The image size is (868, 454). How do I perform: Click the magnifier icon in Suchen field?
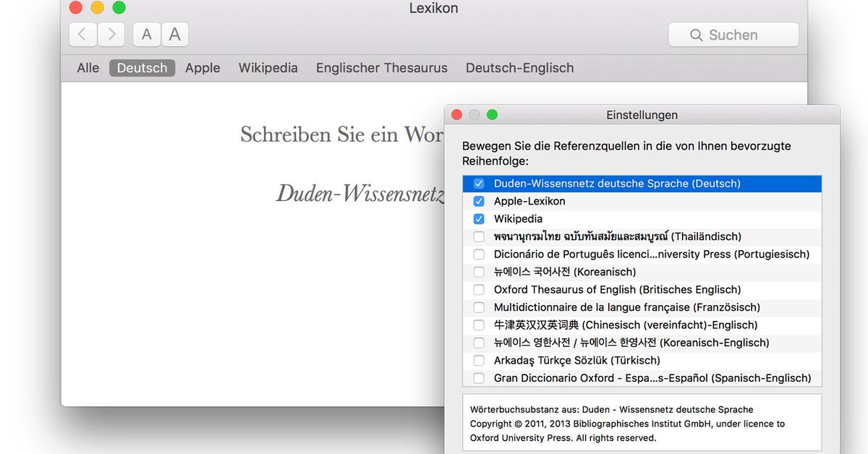point(697,35)
